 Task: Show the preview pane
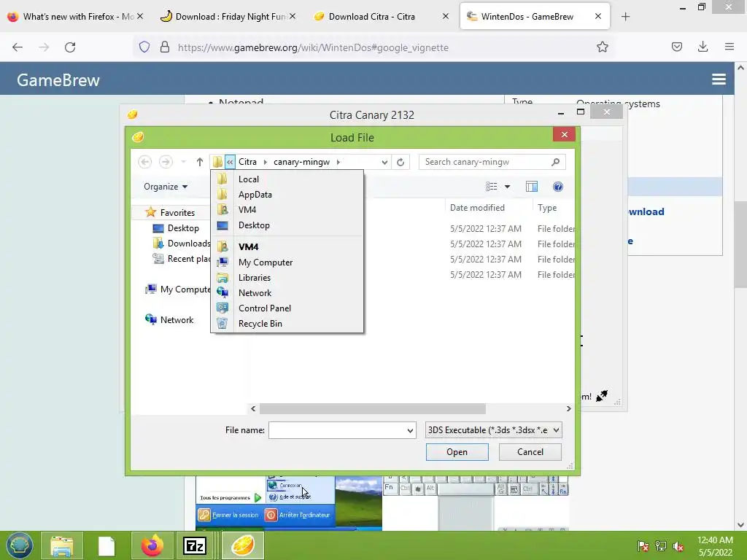(532, 187)
